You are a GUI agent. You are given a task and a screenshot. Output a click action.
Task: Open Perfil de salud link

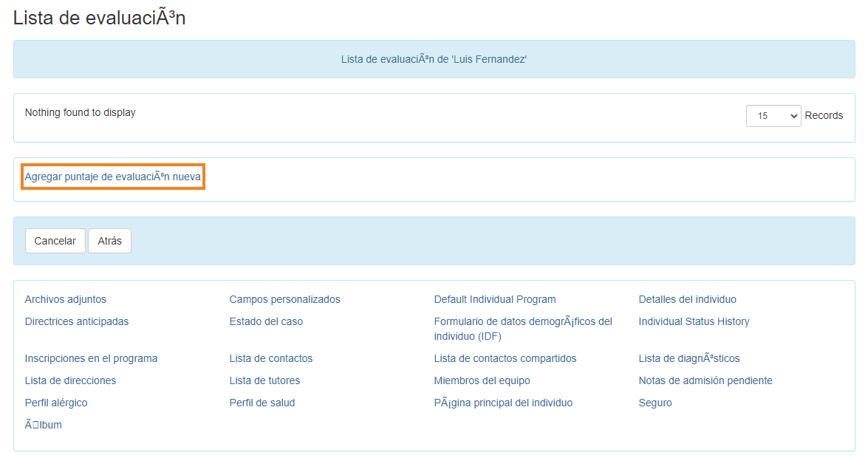click(262, 403)
